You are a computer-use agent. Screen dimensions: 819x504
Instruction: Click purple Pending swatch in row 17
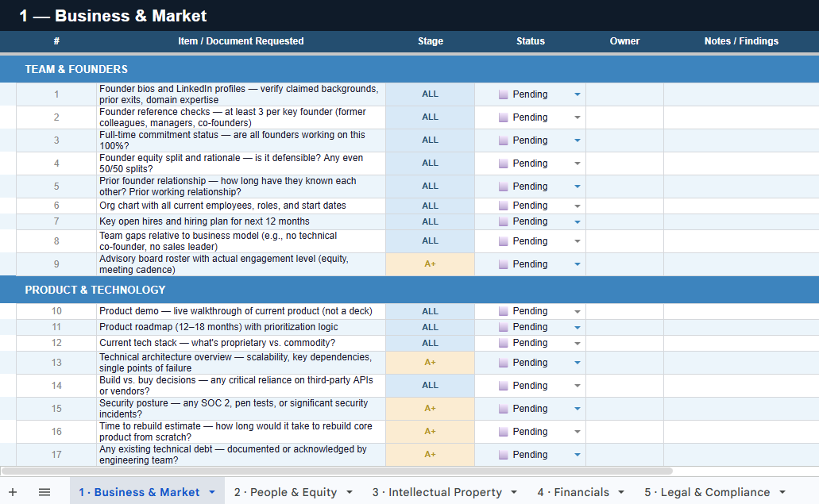(504, 455)
